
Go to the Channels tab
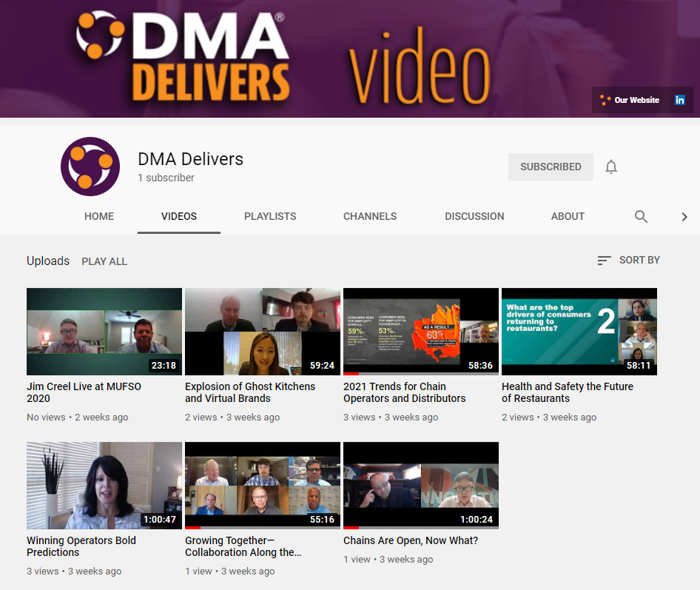pyautogui.click(x=370, y=217)
